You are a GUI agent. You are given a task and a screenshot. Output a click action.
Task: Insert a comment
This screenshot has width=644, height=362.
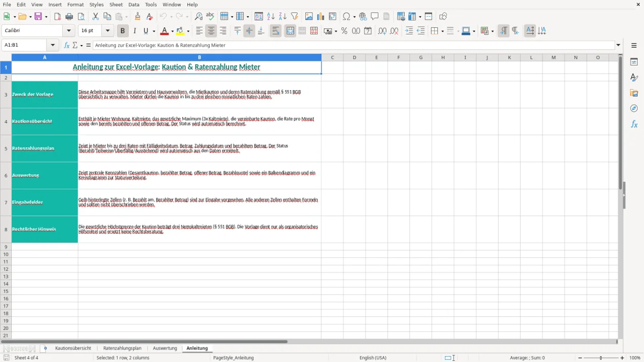(x=375, y=17)
